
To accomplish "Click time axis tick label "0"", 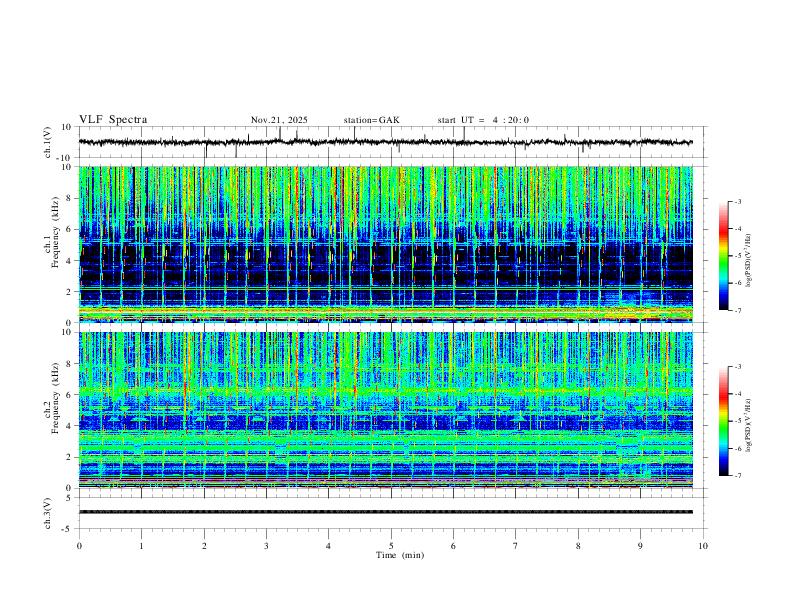I will click(79, 546).
